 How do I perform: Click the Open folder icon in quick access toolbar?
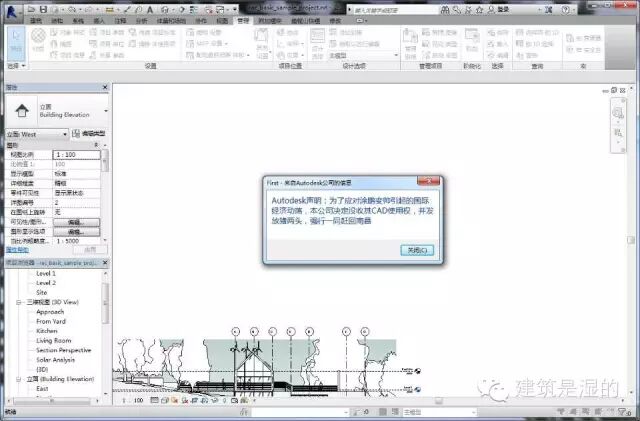[x=32, y=9]
